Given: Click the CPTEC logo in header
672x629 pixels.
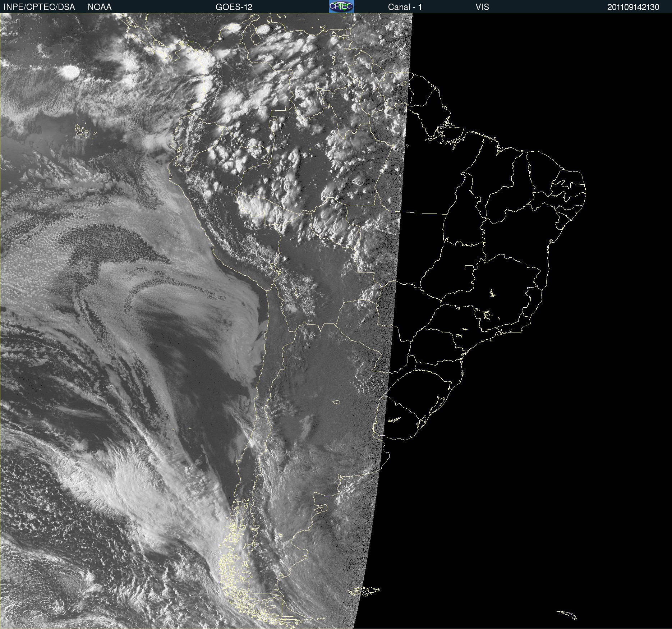Looking at the screenshot, I should pyautogui.click(x=341, y=6).
